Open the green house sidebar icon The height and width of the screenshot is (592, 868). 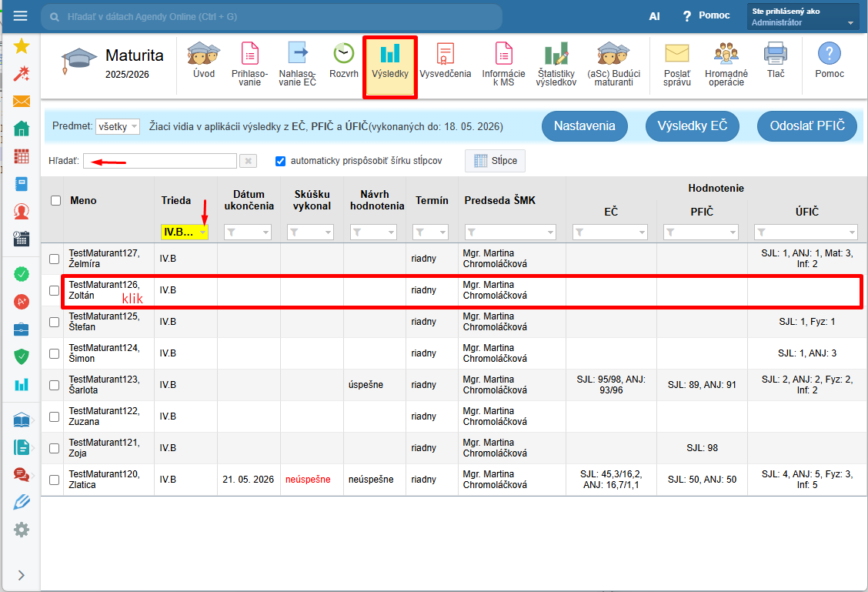(21, 129)
